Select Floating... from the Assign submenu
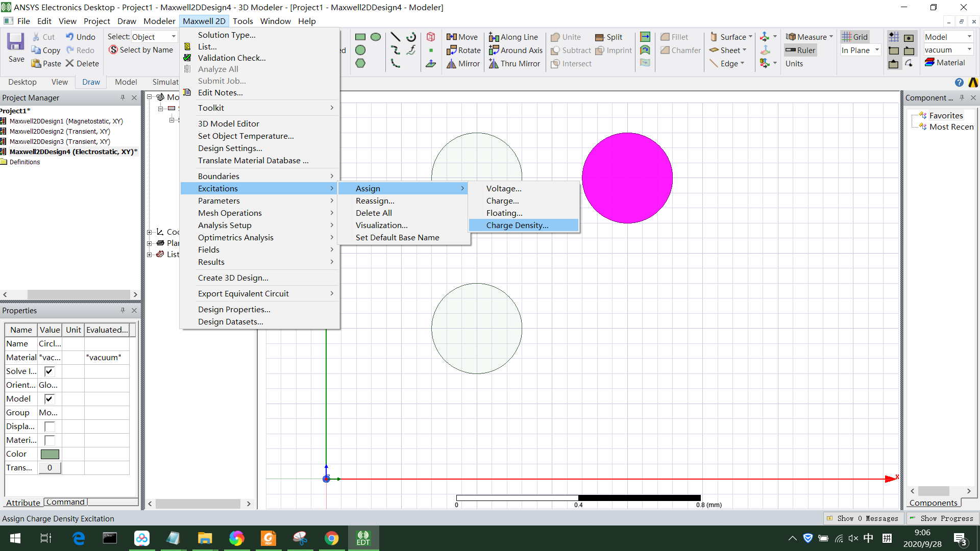980x551 pixels. pos(524,213)
